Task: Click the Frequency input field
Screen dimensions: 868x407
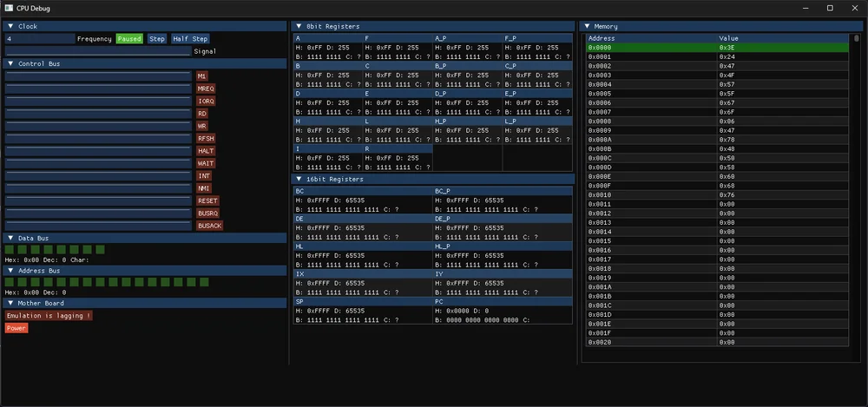Action: click(x=39, y=39)
